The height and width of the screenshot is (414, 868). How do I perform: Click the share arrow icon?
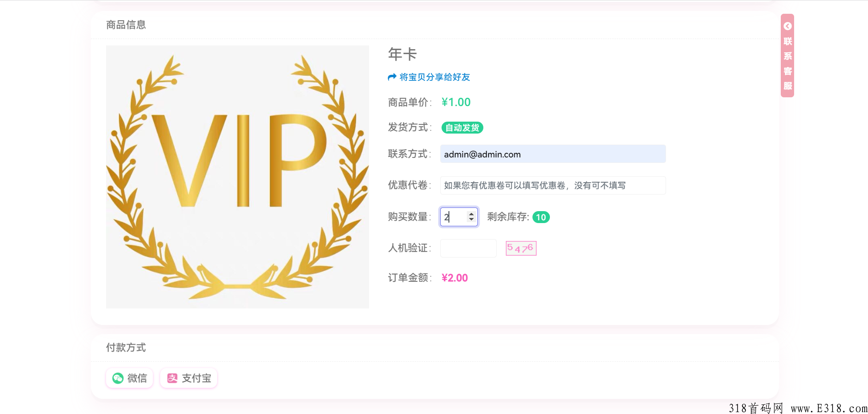point(392,77)
